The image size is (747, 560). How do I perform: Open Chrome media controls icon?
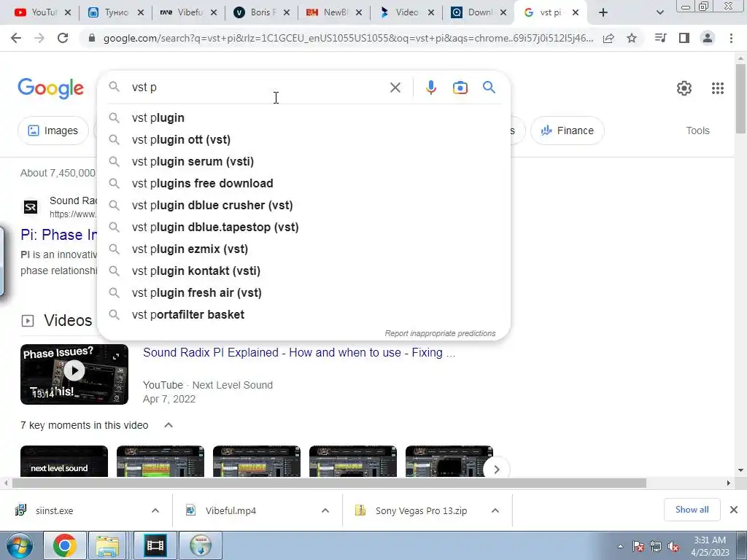(x=660, y=38)
